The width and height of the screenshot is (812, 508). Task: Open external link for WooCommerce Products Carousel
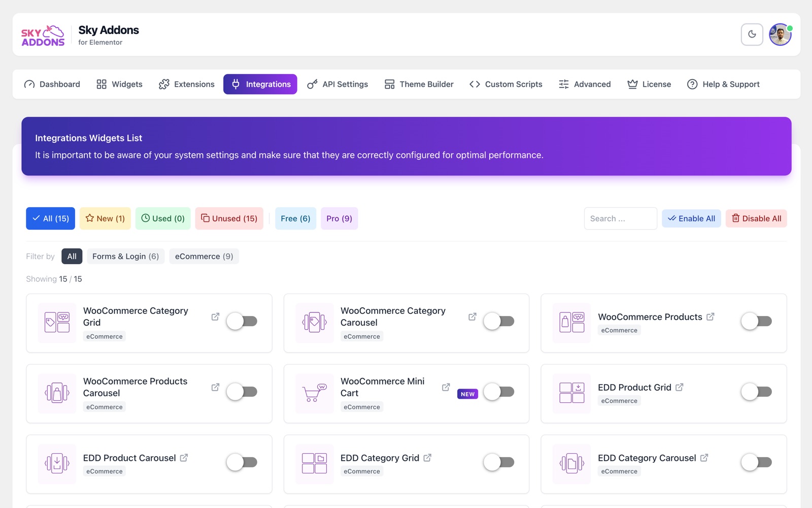[x=215, y=387]
